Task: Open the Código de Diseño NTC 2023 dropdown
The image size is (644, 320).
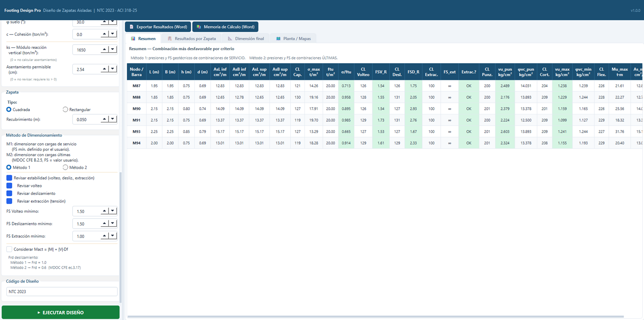Action: 62,291
